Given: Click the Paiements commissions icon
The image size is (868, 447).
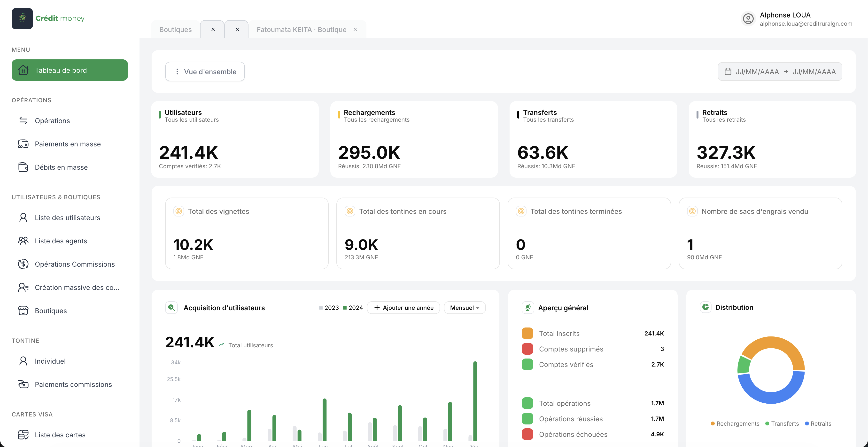Looking at the screenshot, I should click(x=23, y=384).
